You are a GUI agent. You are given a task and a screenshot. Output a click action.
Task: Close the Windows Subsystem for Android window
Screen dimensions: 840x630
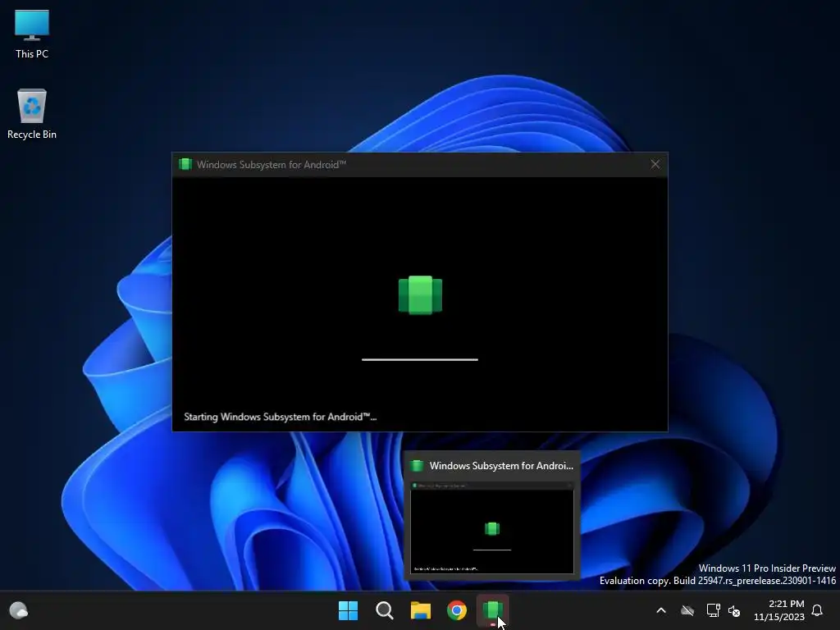(655, 164)
